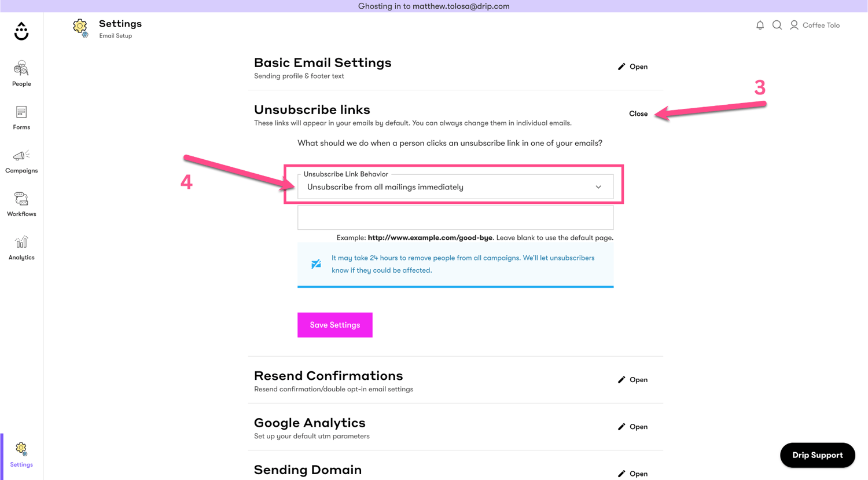Go to the Forms icon
The width and height of the screenshot is (868, 480).
(x=21, y=112)
